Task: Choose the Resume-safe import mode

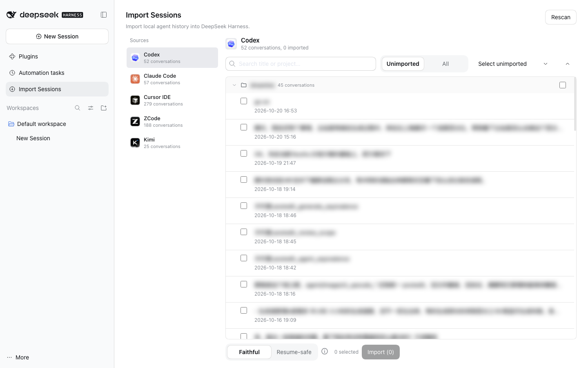Action: point(294,352)
